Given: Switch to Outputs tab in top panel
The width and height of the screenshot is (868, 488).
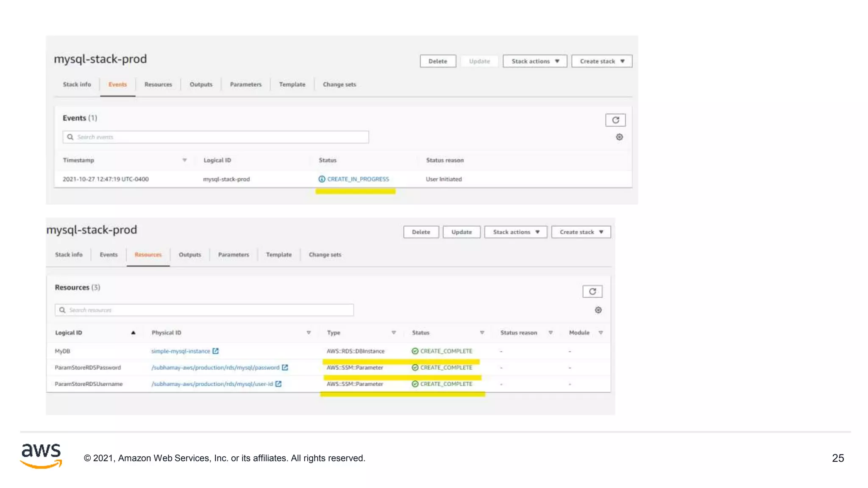Looking at the screenshot, I should (201, 84).
